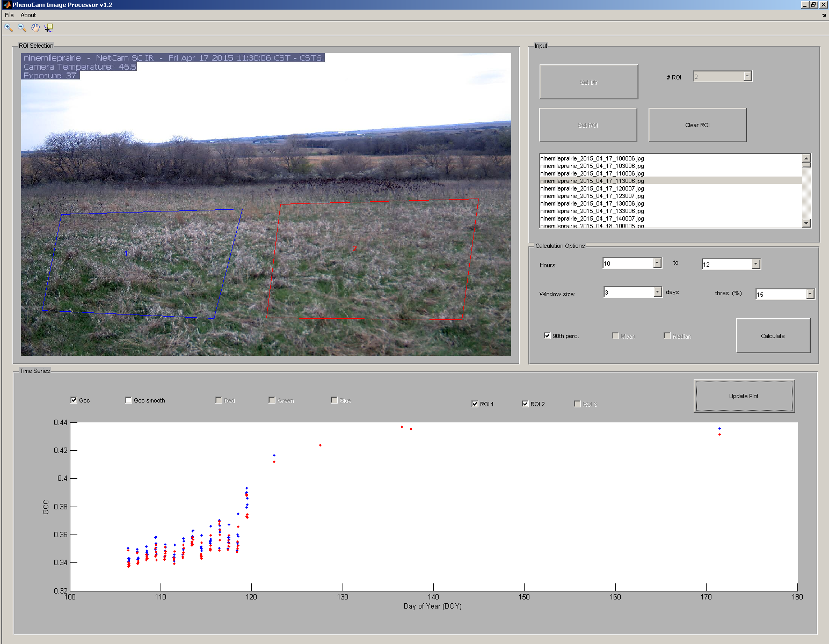829x644 pixels.
Task: Click the Clear ROI button
Action: (697, 125)
